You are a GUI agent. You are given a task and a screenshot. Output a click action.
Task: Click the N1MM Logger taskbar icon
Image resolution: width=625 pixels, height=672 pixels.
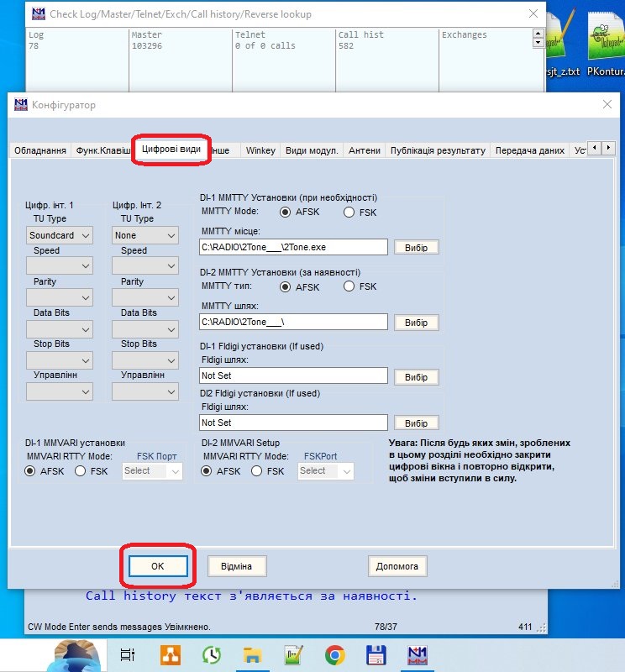tap(417, 655)
